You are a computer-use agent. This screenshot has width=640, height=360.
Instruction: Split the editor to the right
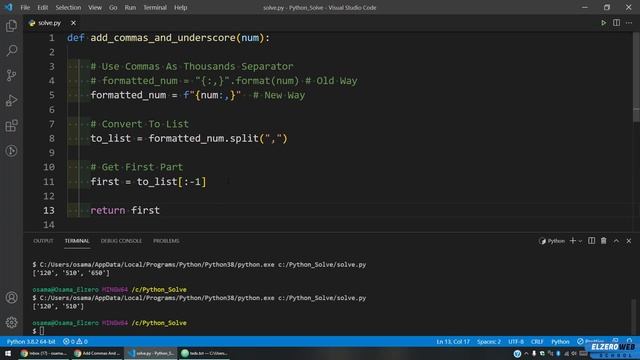click(616, 23)
